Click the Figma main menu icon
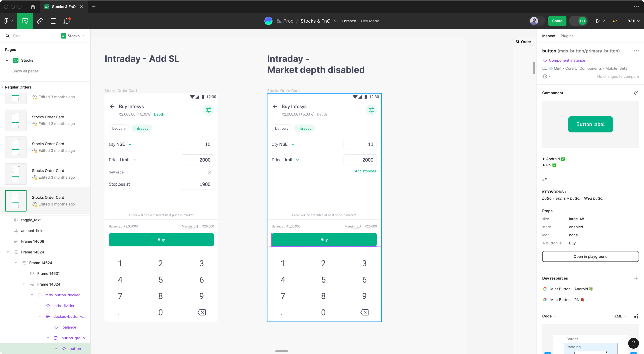This screenshot has width=644, height=354. (8, 21)
